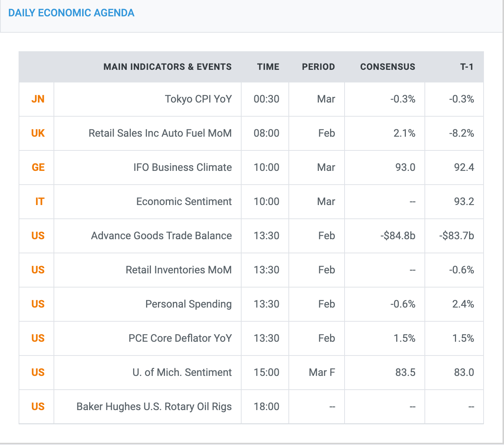Select the -$84.8b consensus value
Image resolution: width=504 pixels, height=445 pixels.
click(397, 236)
